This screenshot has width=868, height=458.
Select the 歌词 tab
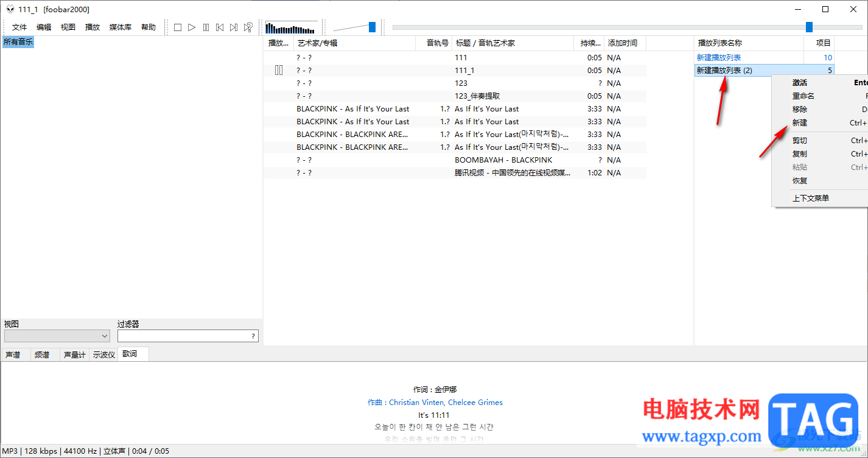click(x=133, y=354)
